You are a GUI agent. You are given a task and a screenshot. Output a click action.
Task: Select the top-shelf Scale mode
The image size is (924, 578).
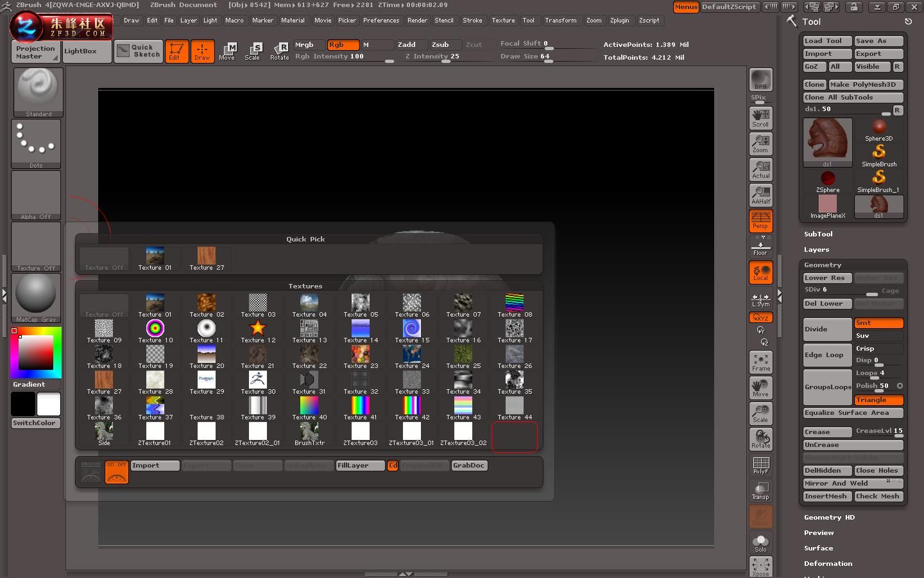pos(253,51)
